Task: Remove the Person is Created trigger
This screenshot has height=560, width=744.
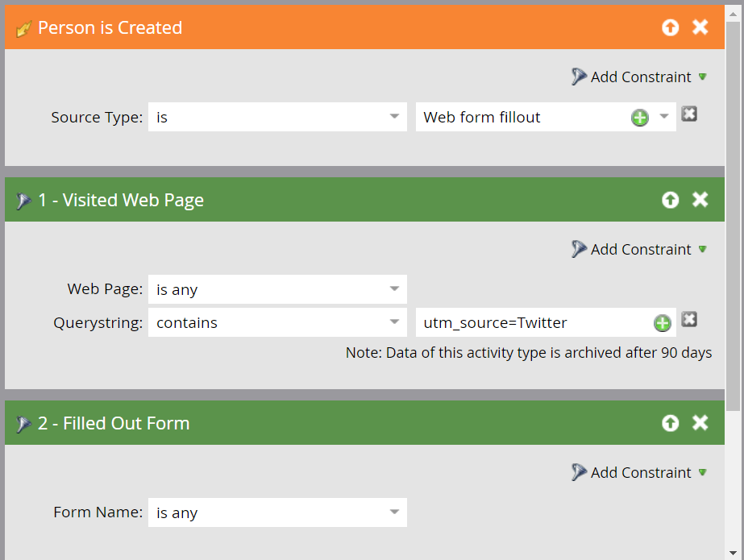Action: 700,27
